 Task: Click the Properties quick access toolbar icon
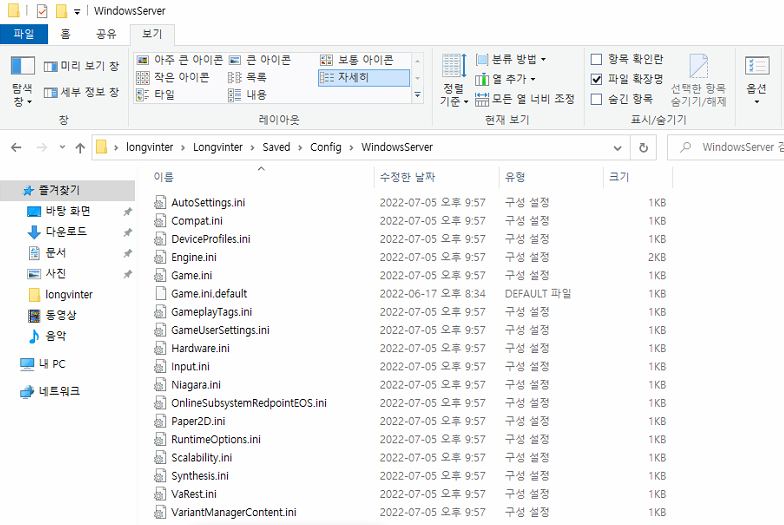(x=42, y=10)
